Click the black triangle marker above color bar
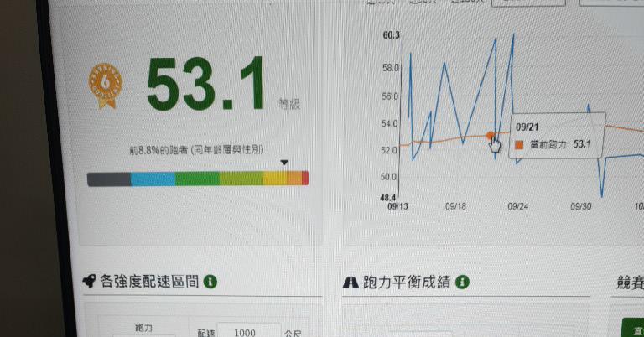 [284, 163]
